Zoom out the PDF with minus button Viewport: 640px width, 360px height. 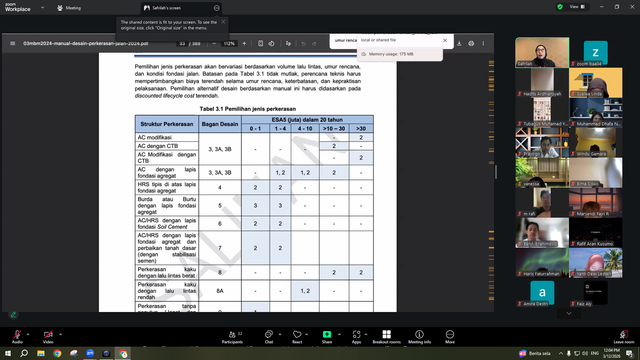[214, 43]
